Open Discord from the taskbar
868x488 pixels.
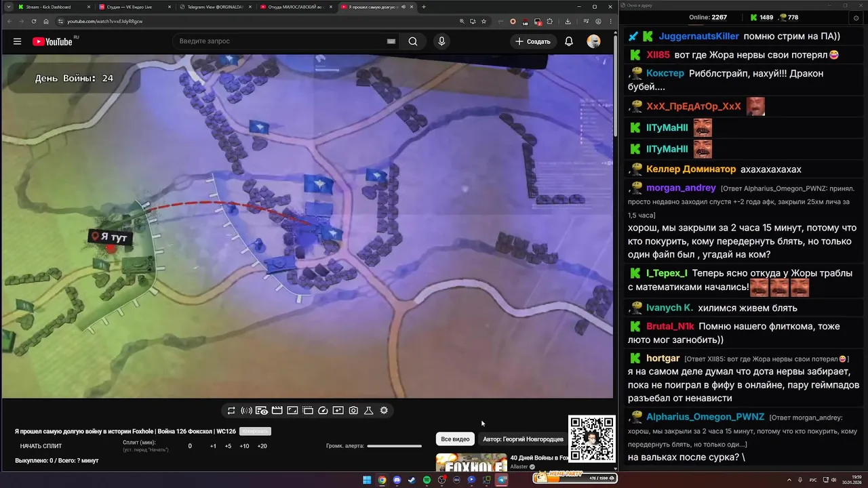point(397,480)
